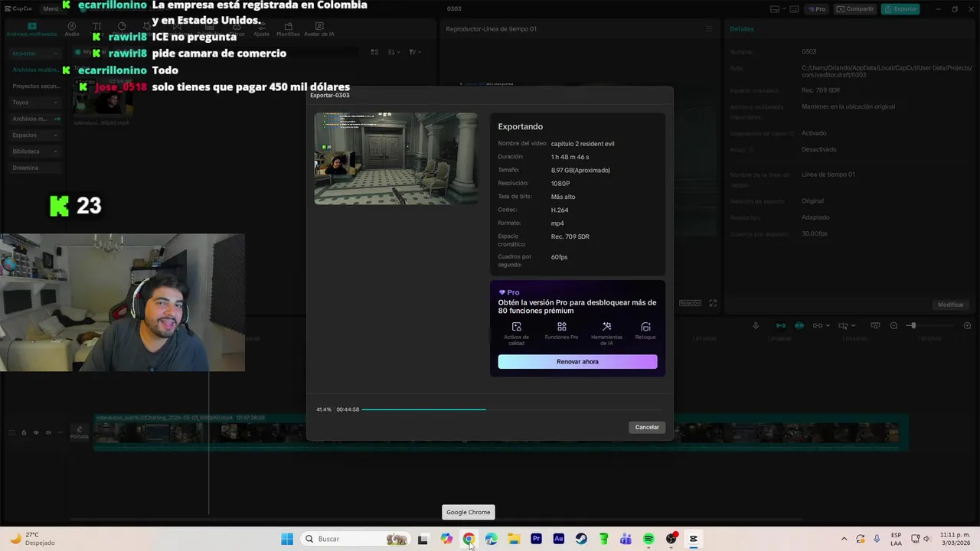
Task: Click the H.264 codec value
Action: (x=560, y=210)
